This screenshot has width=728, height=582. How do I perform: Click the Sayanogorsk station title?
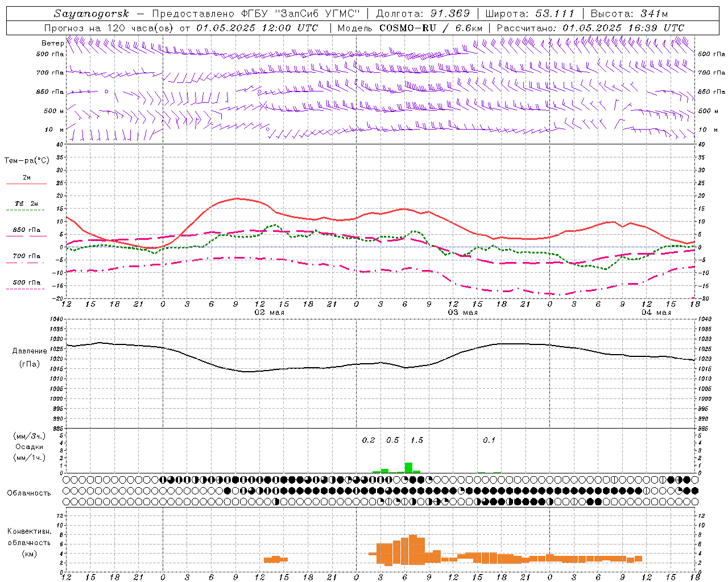[92, 14]
